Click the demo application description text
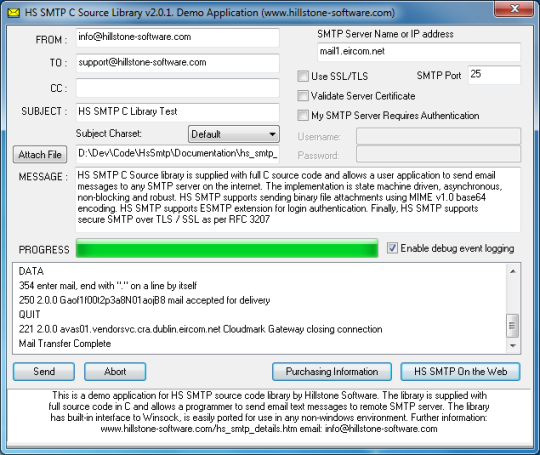This screenshot has width=540, height=455. (x=269, y=412)
